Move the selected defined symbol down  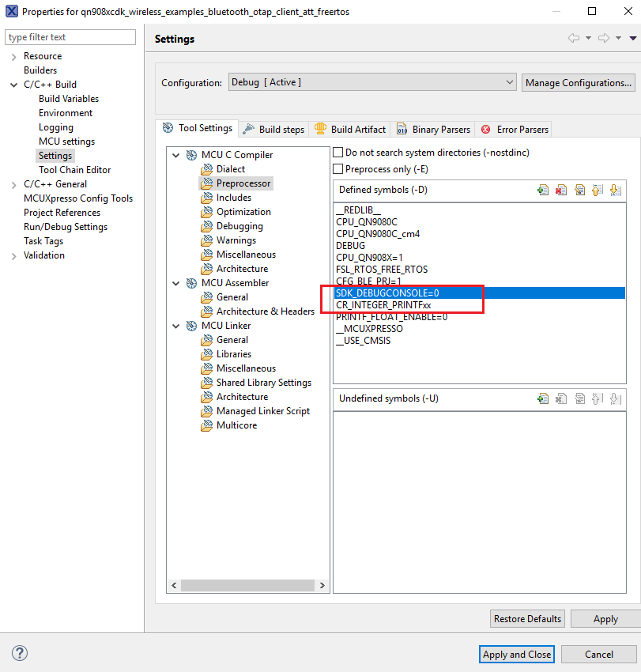[615, 190]
